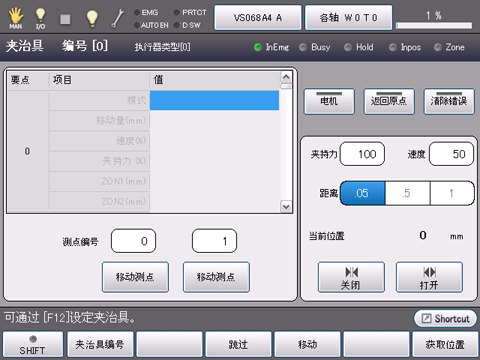Edit the 夹持力 field showing 100
The width and height of the screenshot is (480, 360).
[362, 154]
